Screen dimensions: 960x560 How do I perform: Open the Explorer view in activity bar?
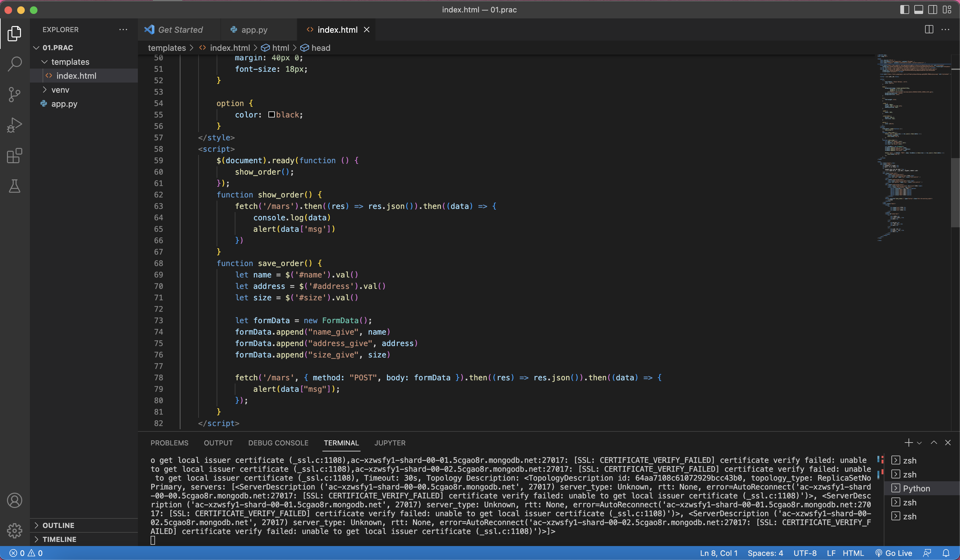coord(15,34)
